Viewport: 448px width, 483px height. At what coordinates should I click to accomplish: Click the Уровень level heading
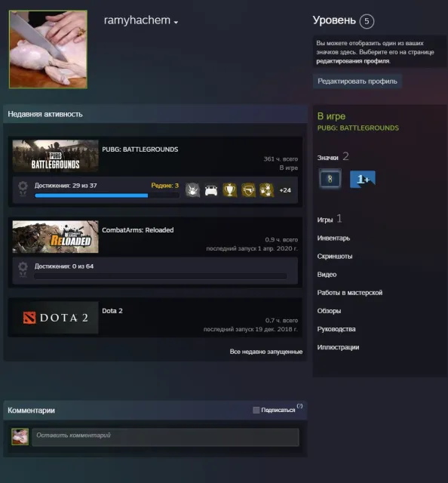pyautogui.click(x=334, y=20)
